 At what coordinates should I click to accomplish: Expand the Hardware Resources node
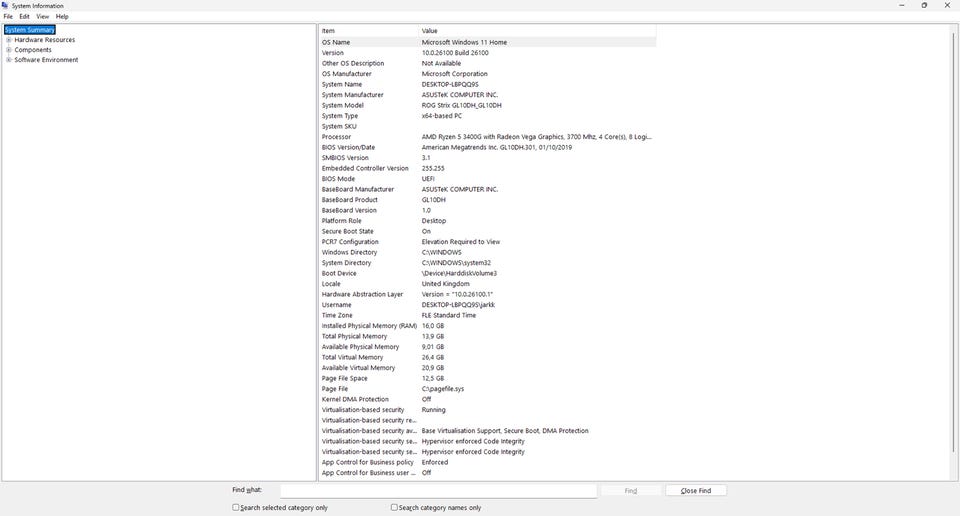point(9,40)
